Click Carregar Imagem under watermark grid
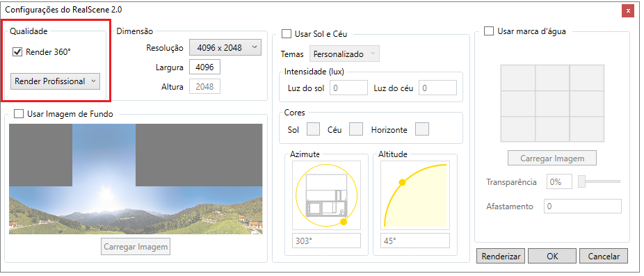644x276 pixels. (x=552, y=158)
